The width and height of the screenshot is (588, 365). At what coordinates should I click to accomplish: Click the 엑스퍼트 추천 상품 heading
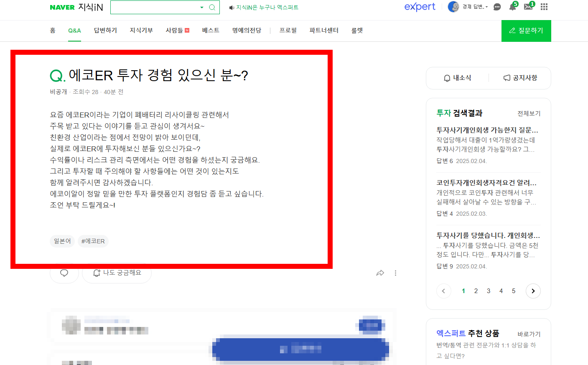(468, 333)
